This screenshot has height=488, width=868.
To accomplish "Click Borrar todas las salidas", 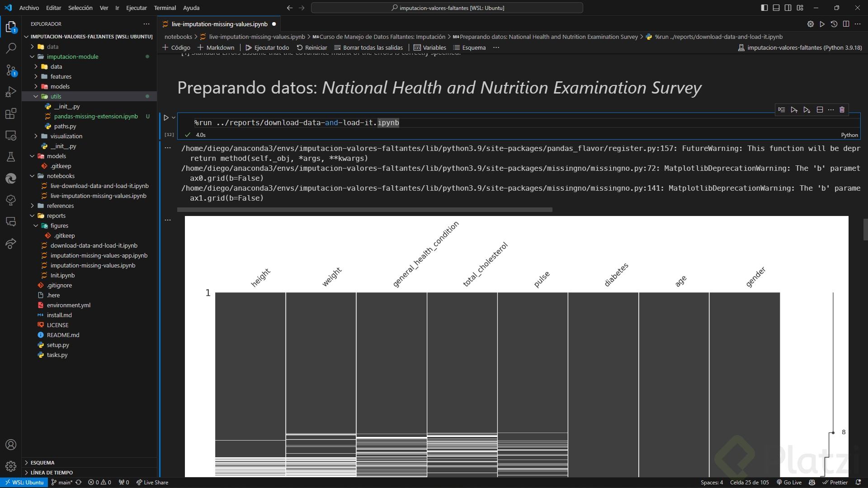I will (368, 47).
